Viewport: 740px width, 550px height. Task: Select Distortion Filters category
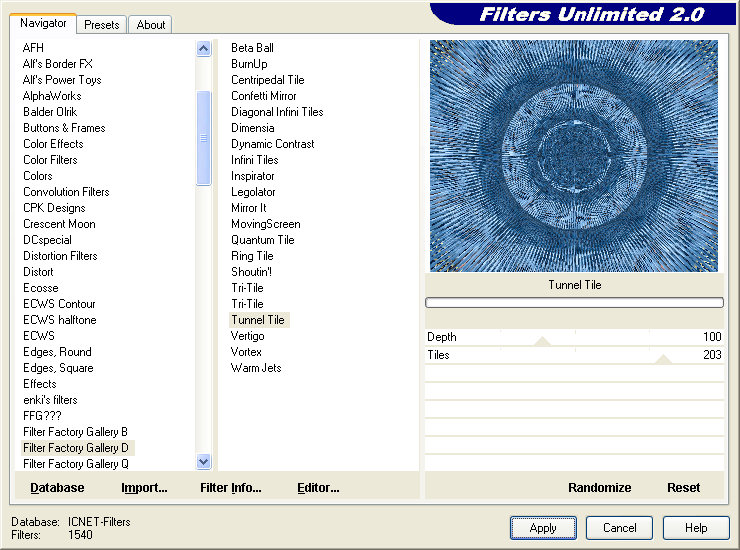click(60, 256)
